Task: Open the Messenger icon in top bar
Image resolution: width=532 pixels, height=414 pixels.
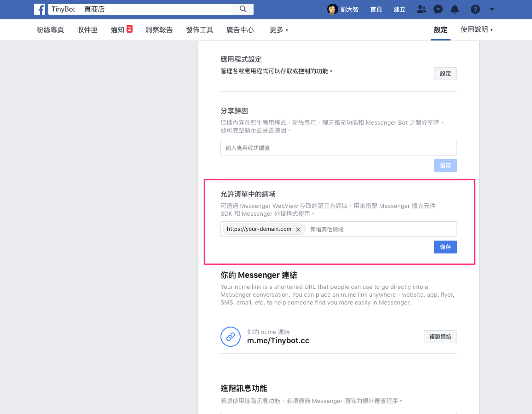Action: click(x=438, y=9)
